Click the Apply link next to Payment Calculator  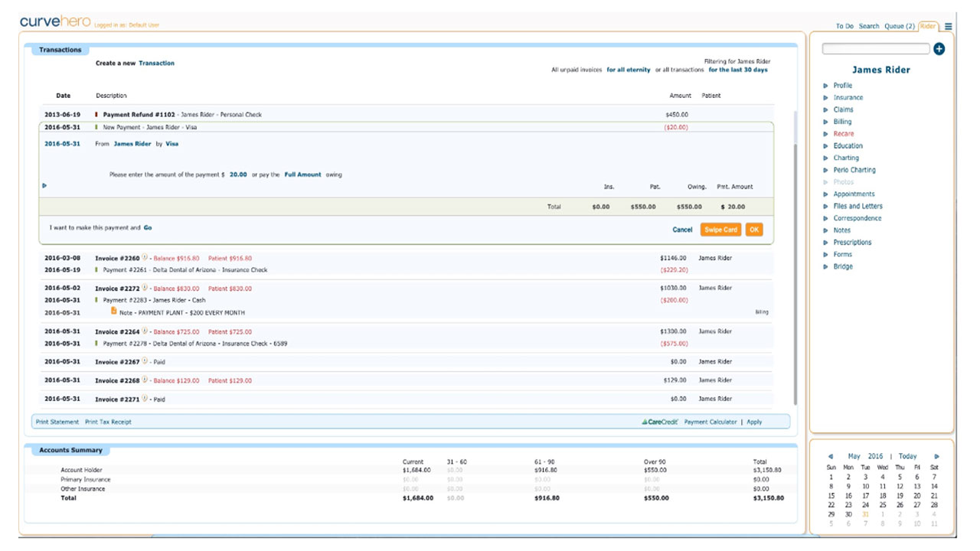point(754,422)
